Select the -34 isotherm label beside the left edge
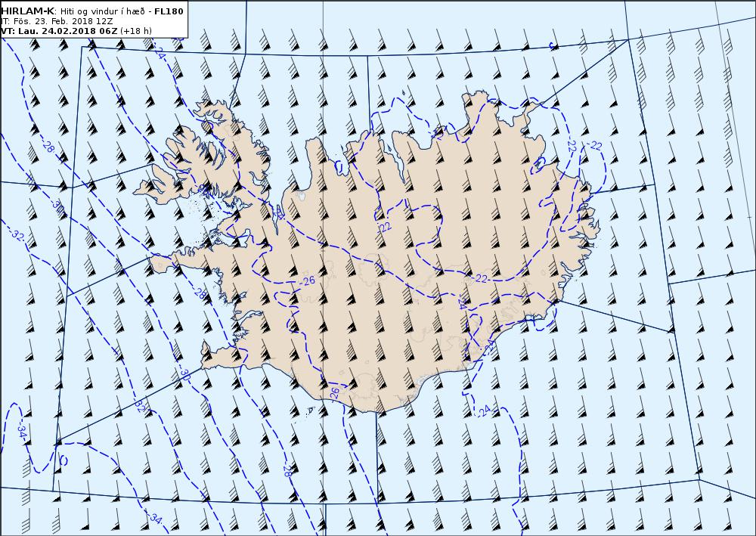756x536 pixels. [x=22, y=430]
